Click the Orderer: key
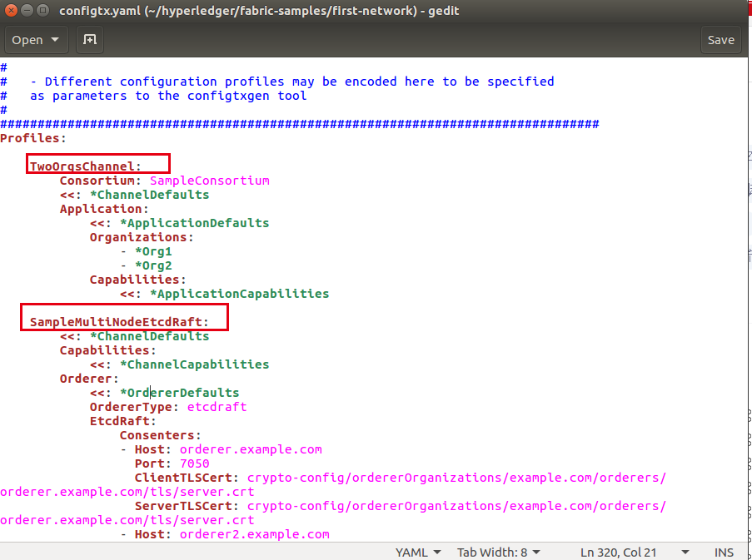 (x=89, y=379)
